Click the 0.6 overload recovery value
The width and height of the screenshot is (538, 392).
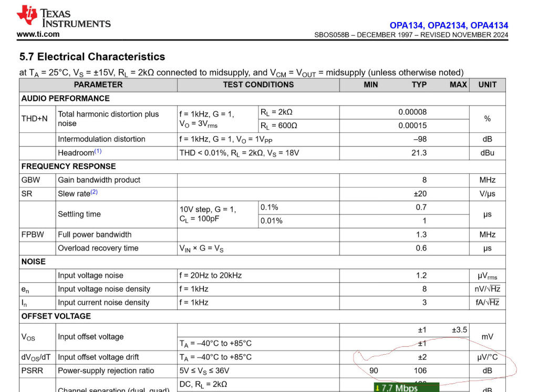(421, 248)
